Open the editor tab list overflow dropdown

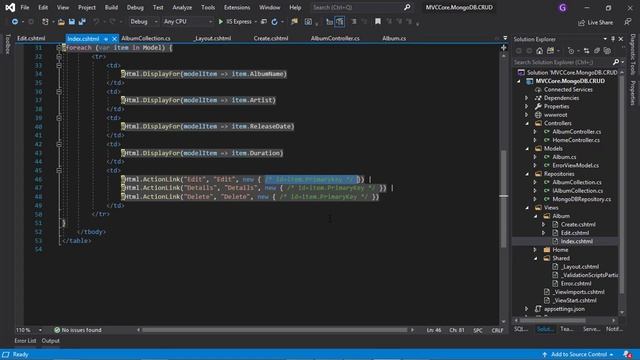point(505,38)
